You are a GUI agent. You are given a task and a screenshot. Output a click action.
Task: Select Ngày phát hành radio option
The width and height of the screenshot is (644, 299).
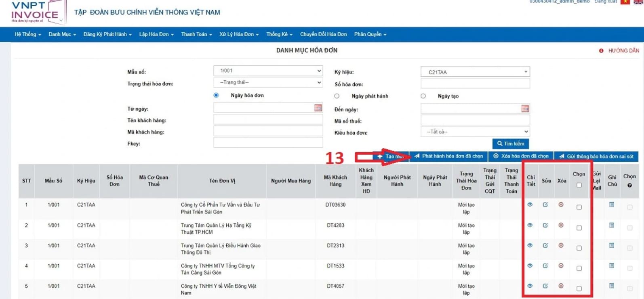(x=337, y=96)
